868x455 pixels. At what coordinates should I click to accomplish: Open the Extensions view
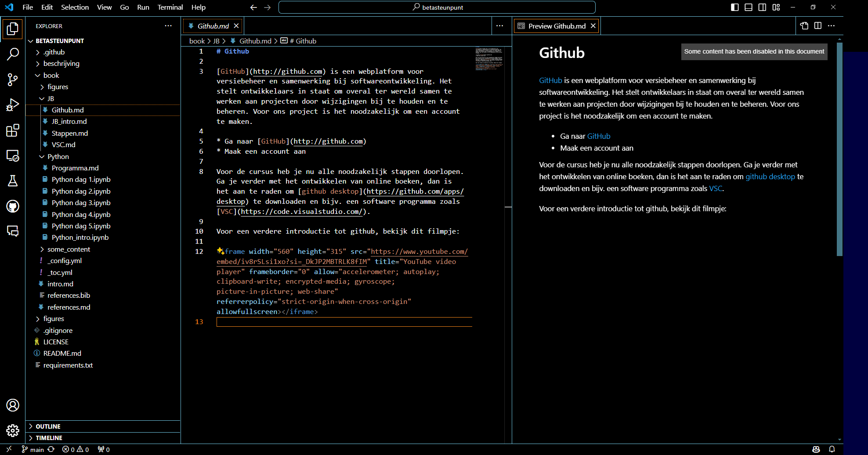[13, 130]
